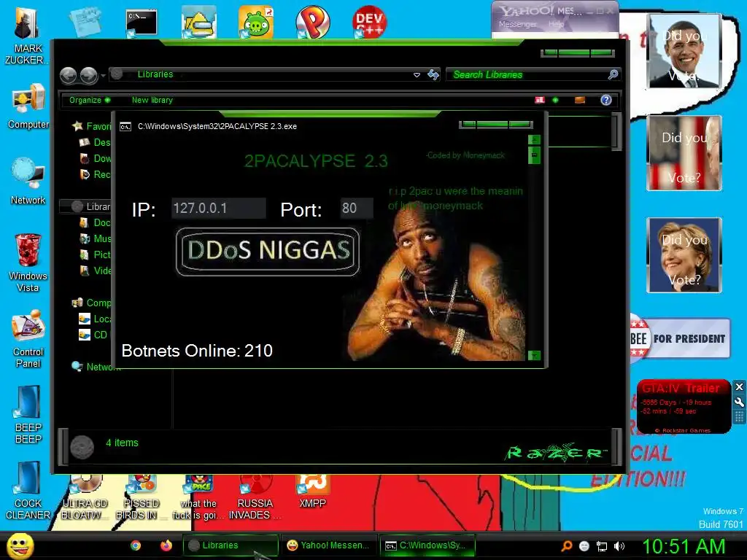This screenshot has height=560, width=747.
Task: Click the search magnifier in Search Libraries
Action: pos(613,74)
